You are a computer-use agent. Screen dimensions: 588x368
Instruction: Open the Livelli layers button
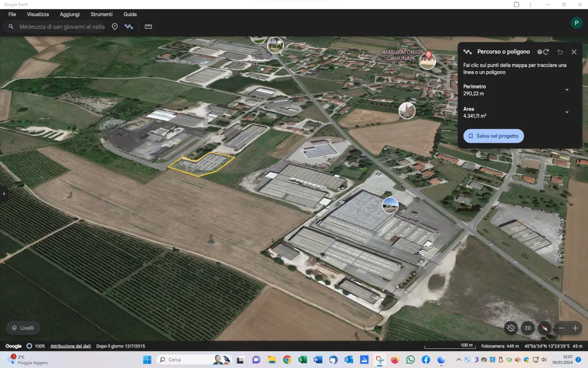[23, 328]
